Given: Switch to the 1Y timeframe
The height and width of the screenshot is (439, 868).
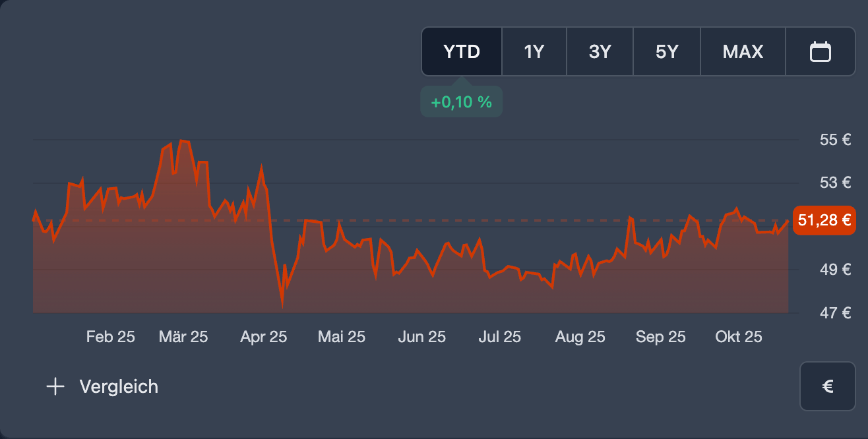Looking at the screenshot, I should click(534, 51).
